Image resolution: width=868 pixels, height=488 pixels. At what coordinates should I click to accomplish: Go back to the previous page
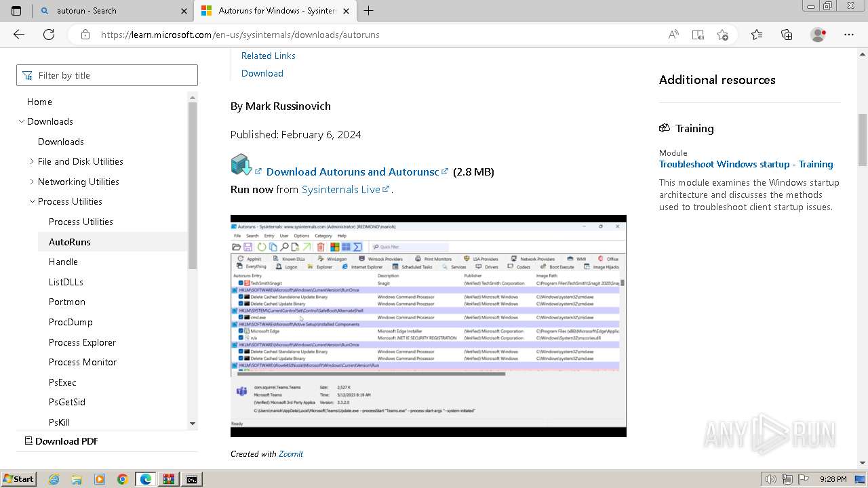coord(19,35)
